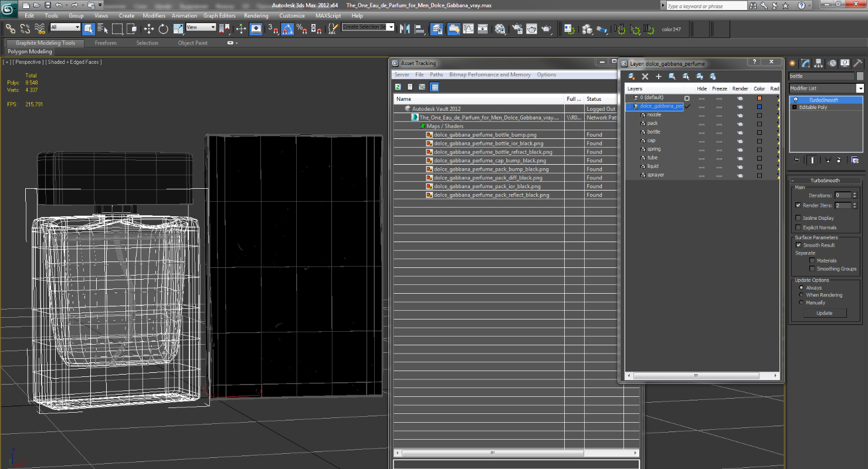868x469 pixels.
Task: Switch to the Freeform ribbon tab
Action: click(106, 43)
